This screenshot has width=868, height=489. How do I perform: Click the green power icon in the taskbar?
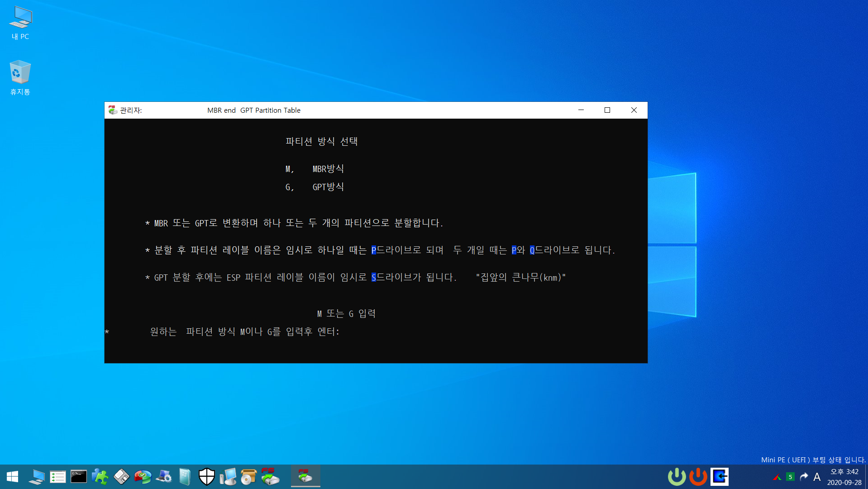point(677,476)
